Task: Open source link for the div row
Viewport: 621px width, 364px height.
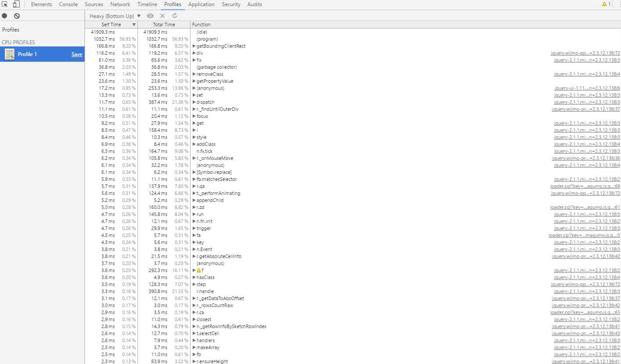Action: pos(586,53)
